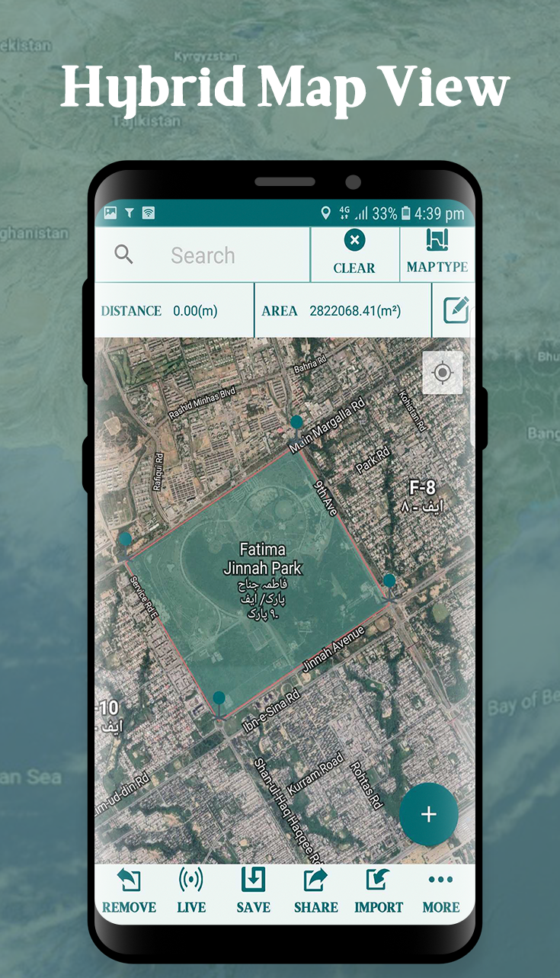Viewport: 560px width, 978px height.
Task: Save the measured area
Action: pos(253,891)
